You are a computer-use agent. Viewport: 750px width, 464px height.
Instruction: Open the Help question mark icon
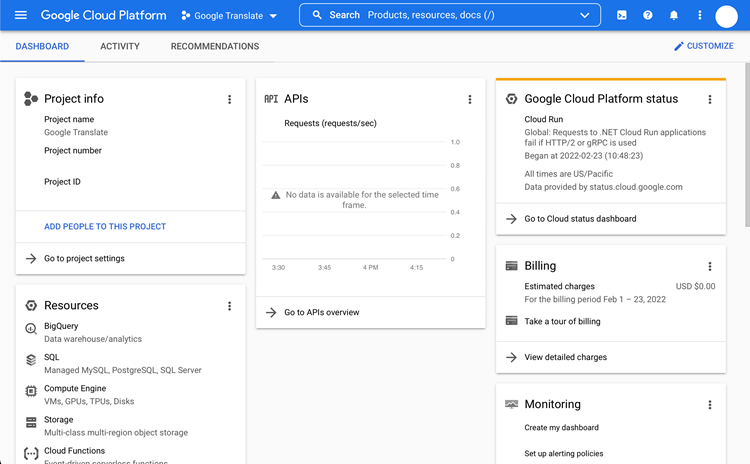(x=648, y=15)
